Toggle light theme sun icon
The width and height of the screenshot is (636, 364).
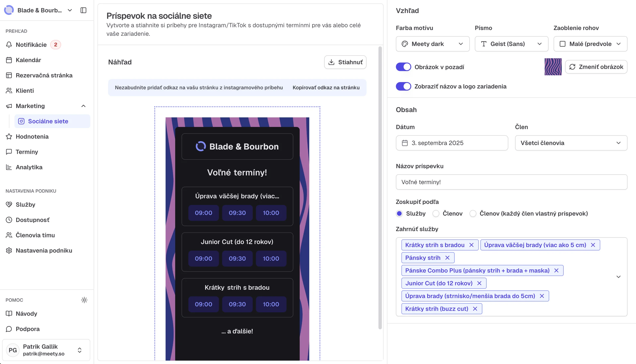pos(84,300)
